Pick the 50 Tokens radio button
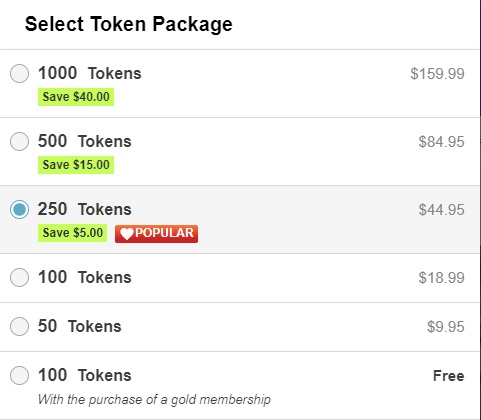The image size is (481, 420). coord(19,326)
